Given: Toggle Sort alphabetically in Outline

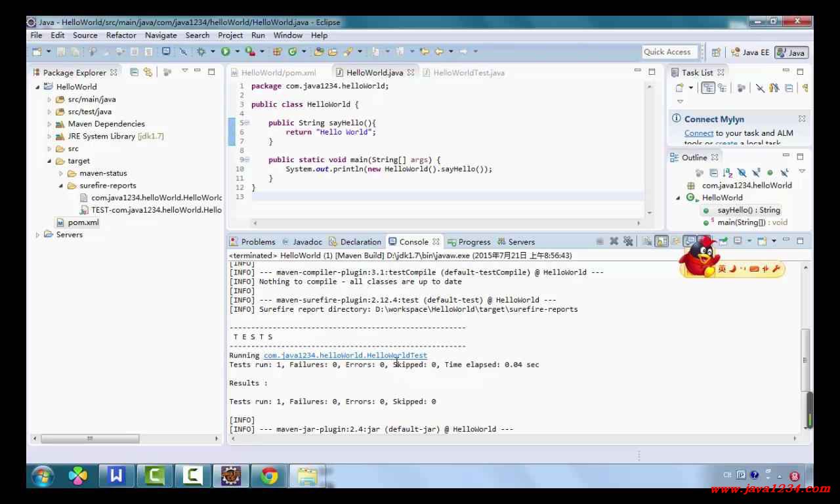Looking at the screenshot, I should pos(728,173).
